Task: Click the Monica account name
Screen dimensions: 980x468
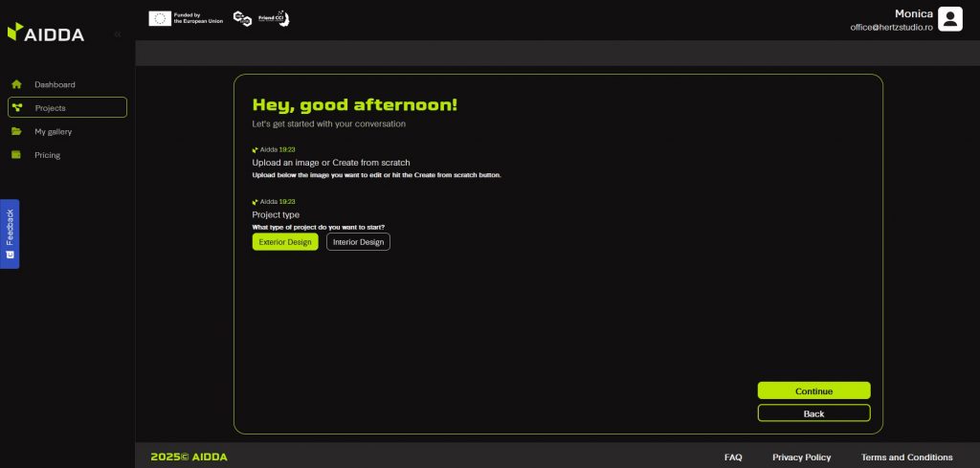Action: [913, 13]
